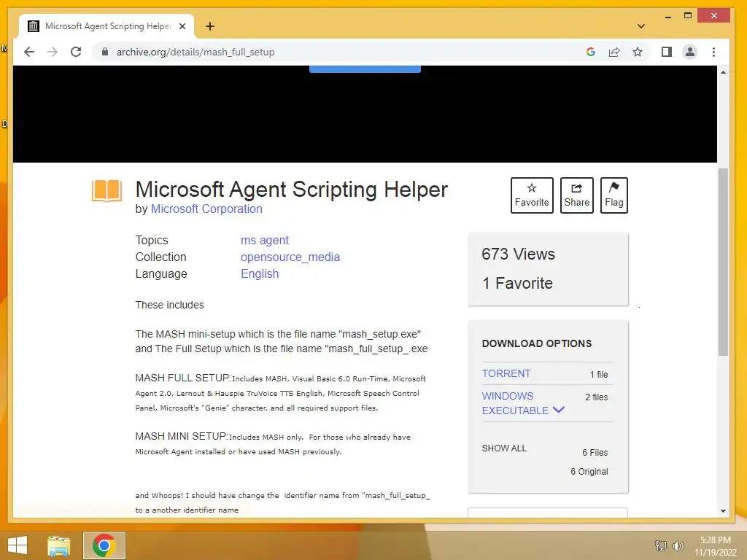The image size is (747, 560).
Task: Click the DOWNLOAD OPTIONS heading
Action: pyautogui.click(x=537, y=343)
